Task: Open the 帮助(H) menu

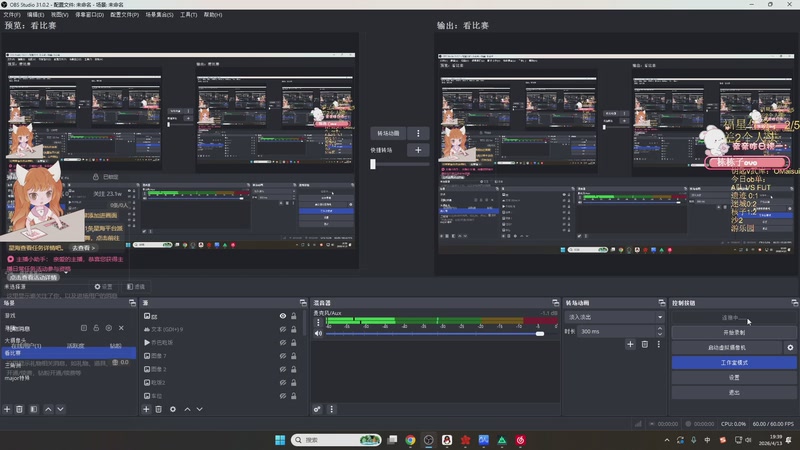Action: click(x=213, y=15)
